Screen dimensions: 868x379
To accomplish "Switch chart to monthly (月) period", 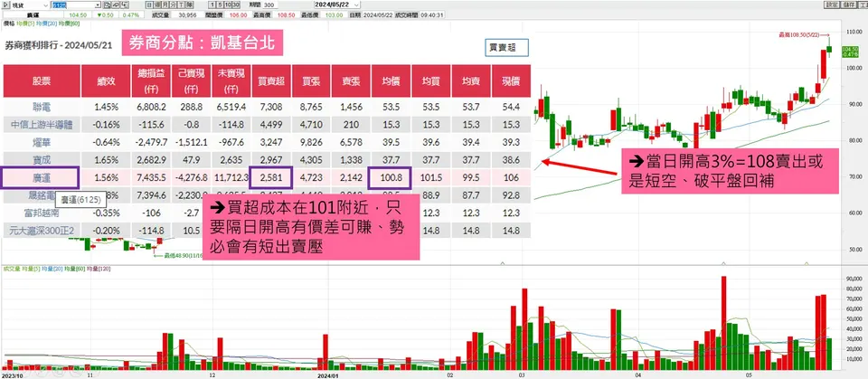I will 165,5.
